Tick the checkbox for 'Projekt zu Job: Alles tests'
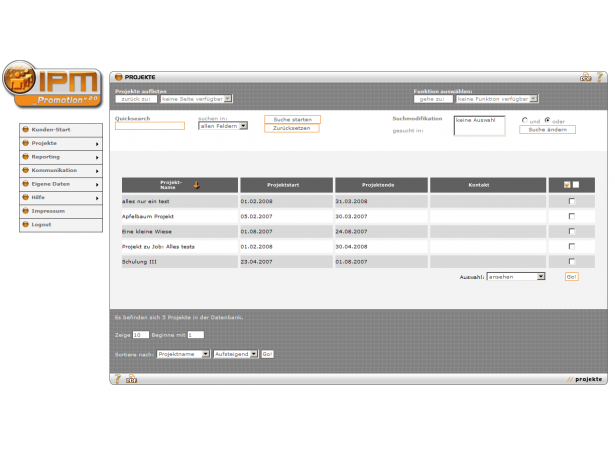The height and width of the screenshot is (450, 615). 571,246
